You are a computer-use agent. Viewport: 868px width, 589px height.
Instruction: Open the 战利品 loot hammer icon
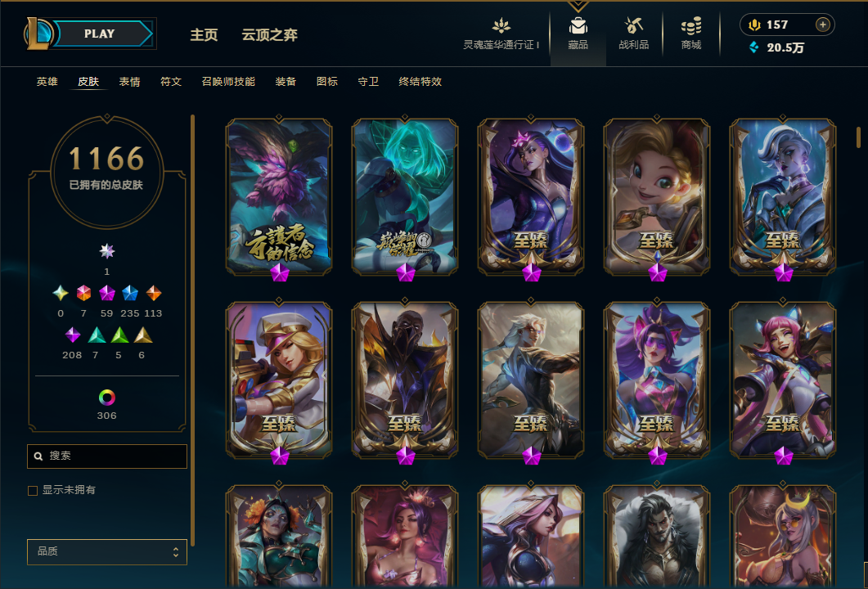pyautogui.click(x=633, y=25)
